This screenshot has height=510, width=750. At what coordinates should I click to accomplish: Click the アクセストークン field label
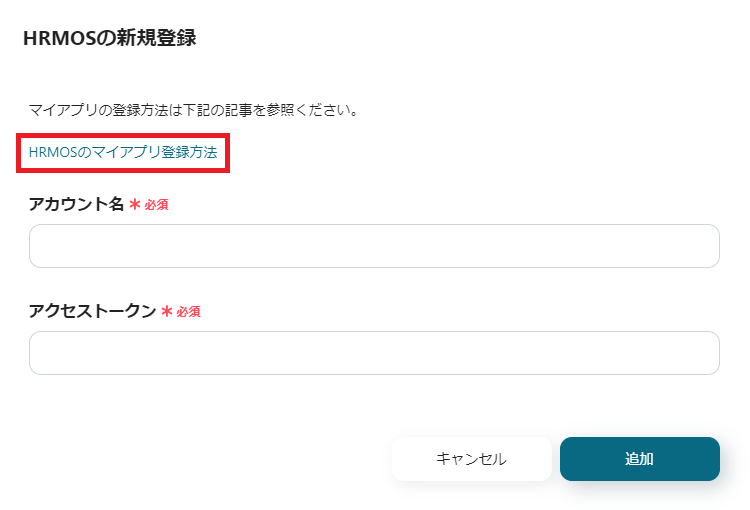[93, 311]
